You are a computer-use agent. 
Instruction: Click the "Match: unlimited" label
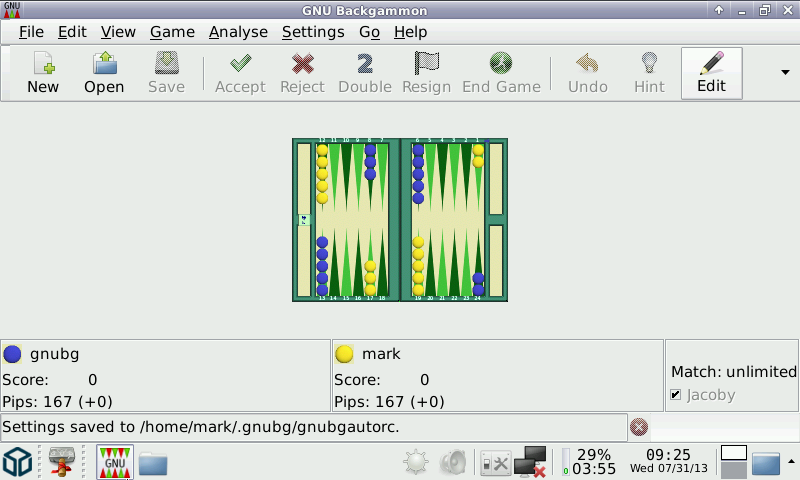tap(734, 371)
